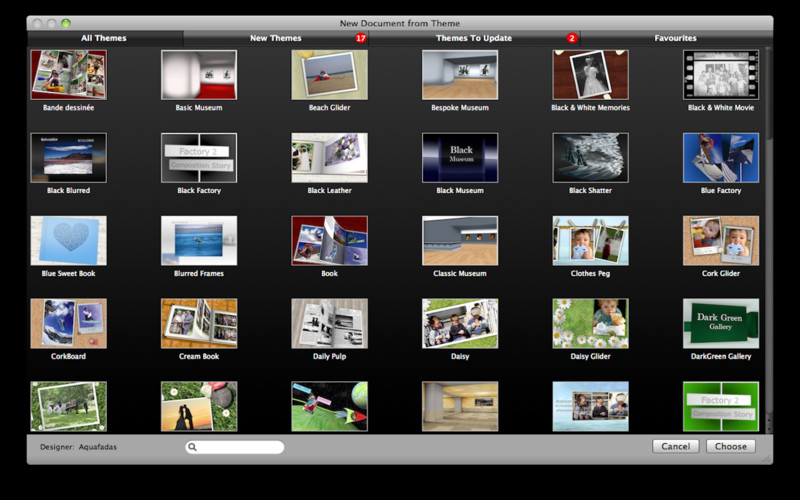Pick the Black Blurred theme thumbnail
Image resolution: width=800 pixels, height=500 pixels.
coord(68,158)
